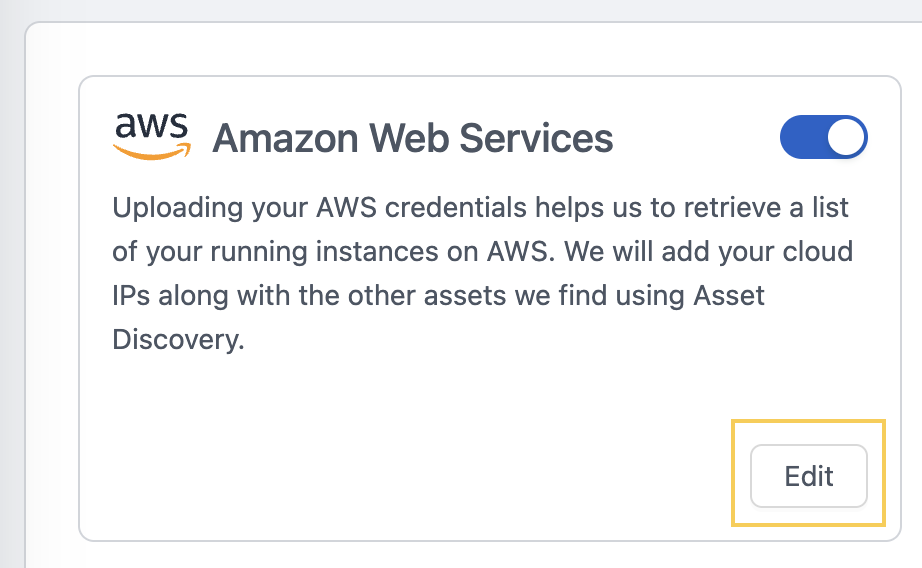Click the AWS logo icon
This screenshot has width=922, height=568.
152,137
